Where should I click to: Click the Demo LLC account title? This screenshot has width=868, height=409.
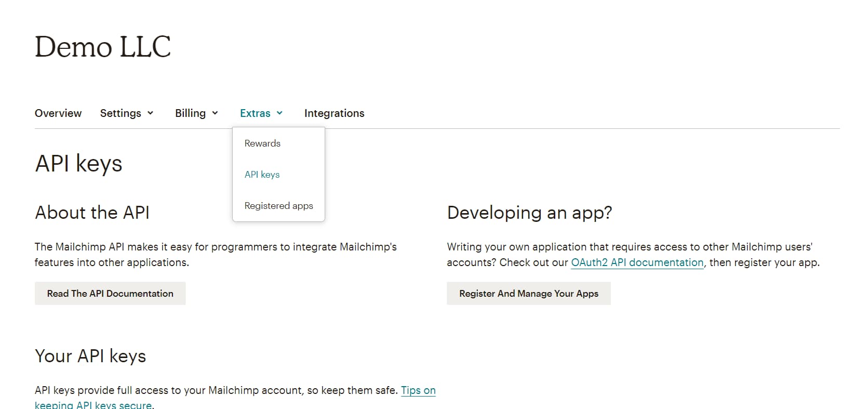click(103, 47)
